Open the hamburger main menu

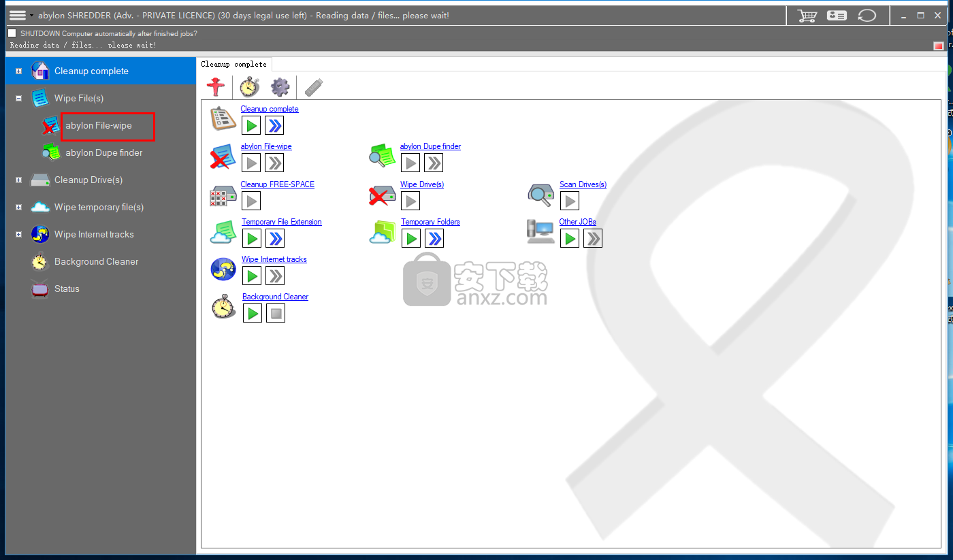coord(18,15)
